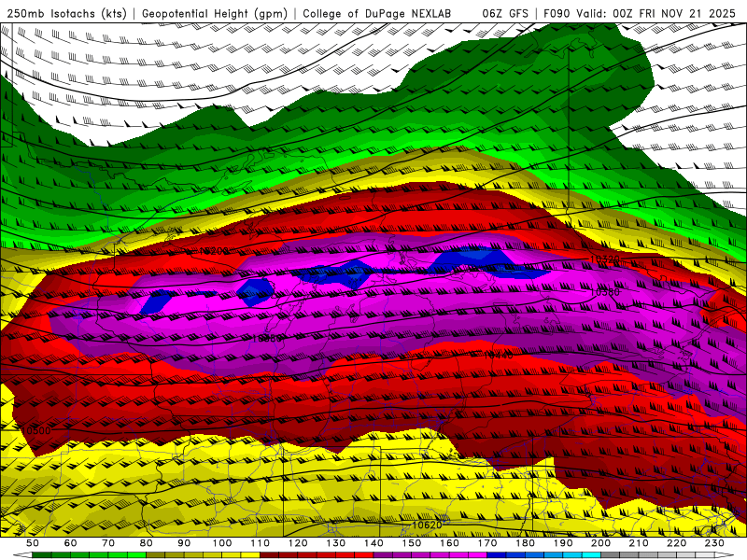Click the '06Z GFS' model run label
Viewport: 747px width, 560px height.
505,13
